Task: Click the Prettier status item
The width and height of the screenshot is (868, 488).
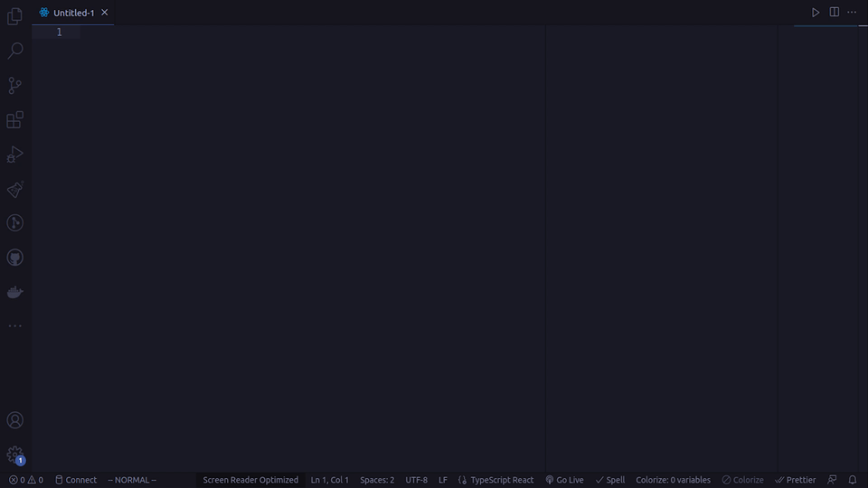Action: click(x=796, y=480)
